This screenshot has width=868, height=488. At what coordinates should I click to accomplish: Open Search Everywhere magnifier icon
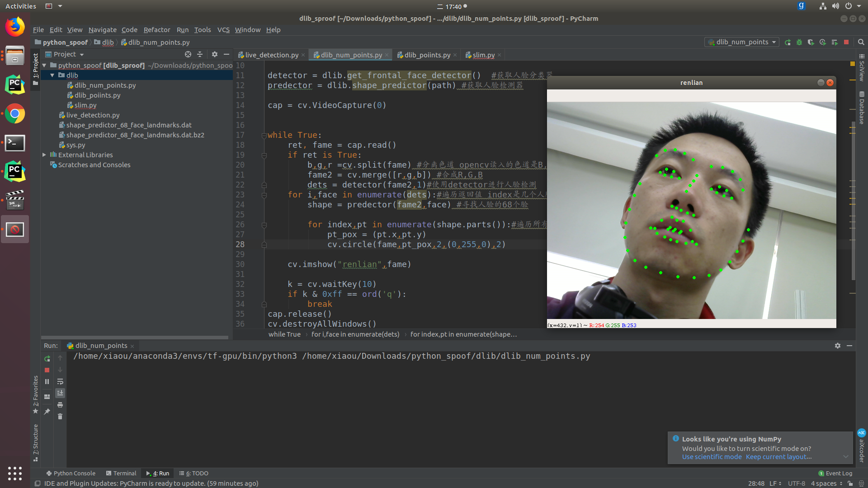click(x=861, y=42)
